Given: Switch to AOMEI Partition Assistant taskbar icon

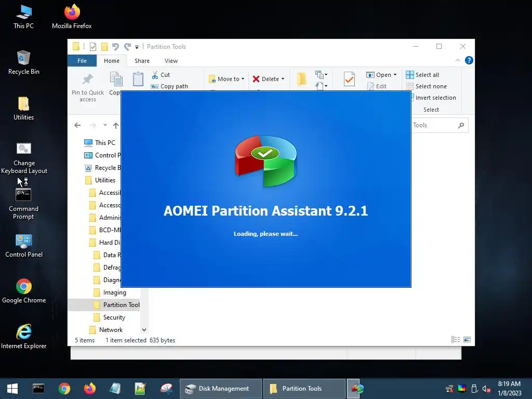Looking at the screenshot, I should 356,389.
